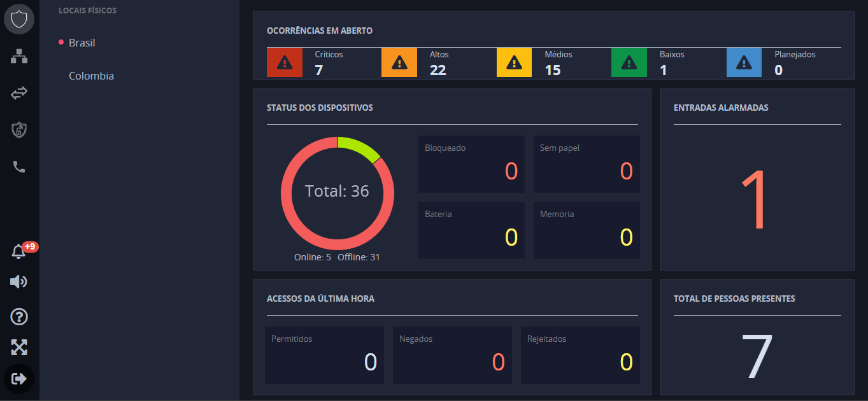Click the logout exit icon

click(19, 379)
